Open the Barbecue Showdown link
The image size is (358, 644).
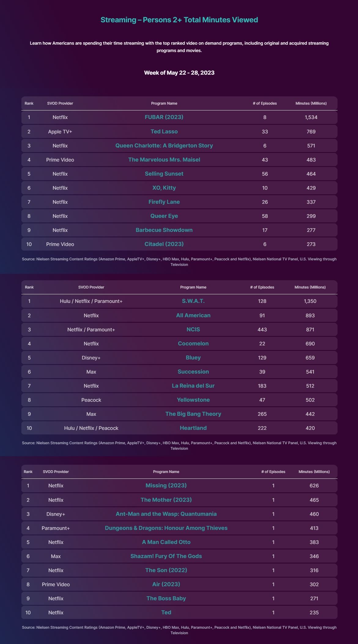coord(164,230)
